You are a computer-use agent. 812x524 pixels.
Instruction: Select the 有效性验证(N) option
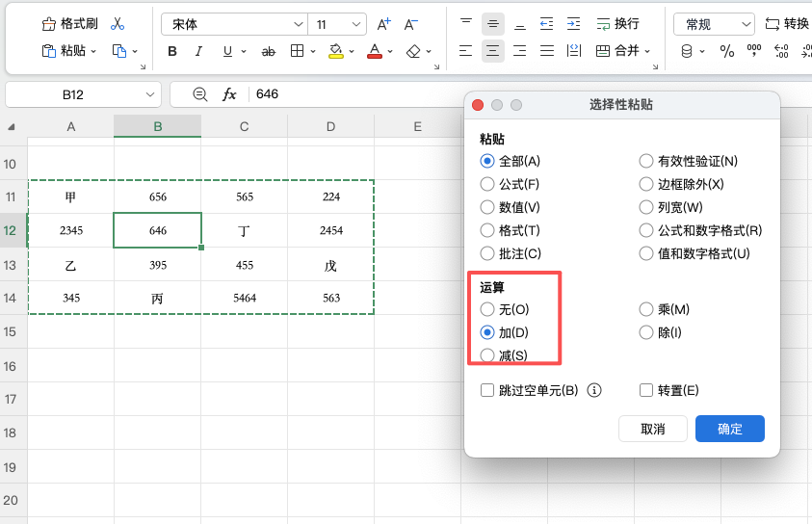[689, 161]
